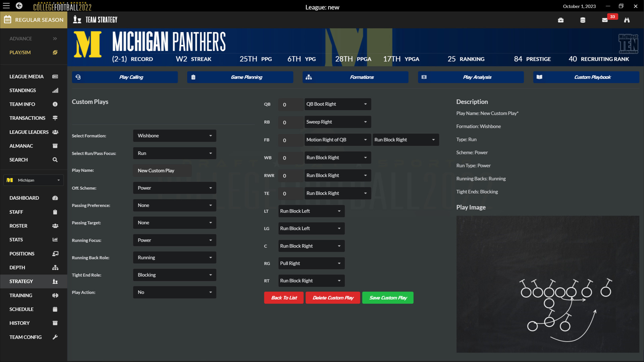This screenshot has height=362, width=644.
Task: Click the binoculars scouting icon in the top bar
Action: [627, 20]
